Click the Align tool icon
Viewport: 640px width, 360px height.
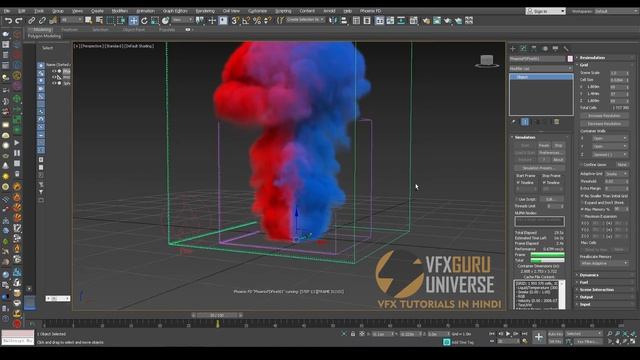coord(344,20)
